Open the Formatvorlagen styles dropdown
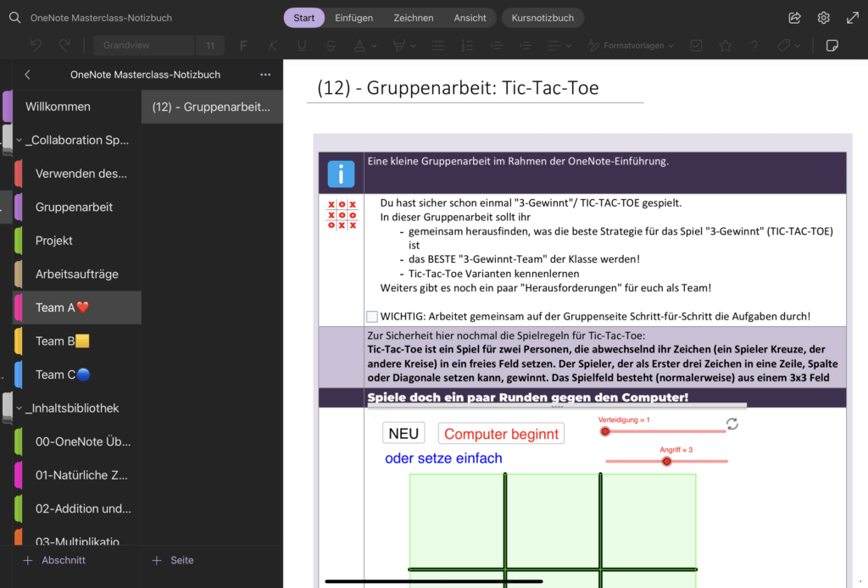Viewport: 868px width, 588px height. click(x=631, y=46)
